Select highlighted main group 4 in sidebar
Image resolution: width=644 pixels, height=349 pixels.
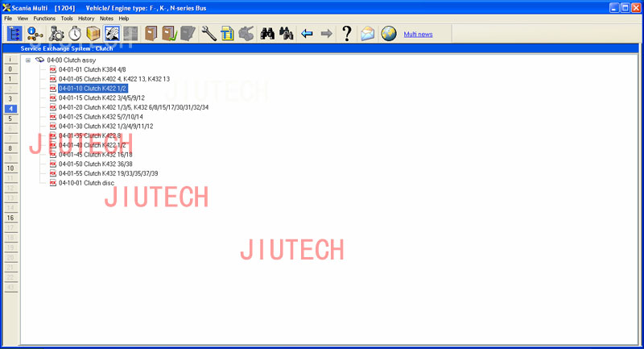tap(10, 109)
